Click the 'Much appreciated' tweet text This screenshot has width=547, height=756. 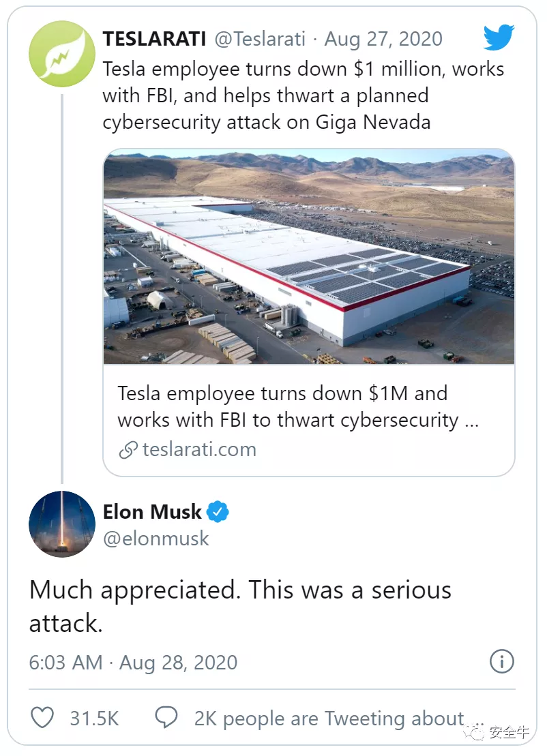[240, 606]
